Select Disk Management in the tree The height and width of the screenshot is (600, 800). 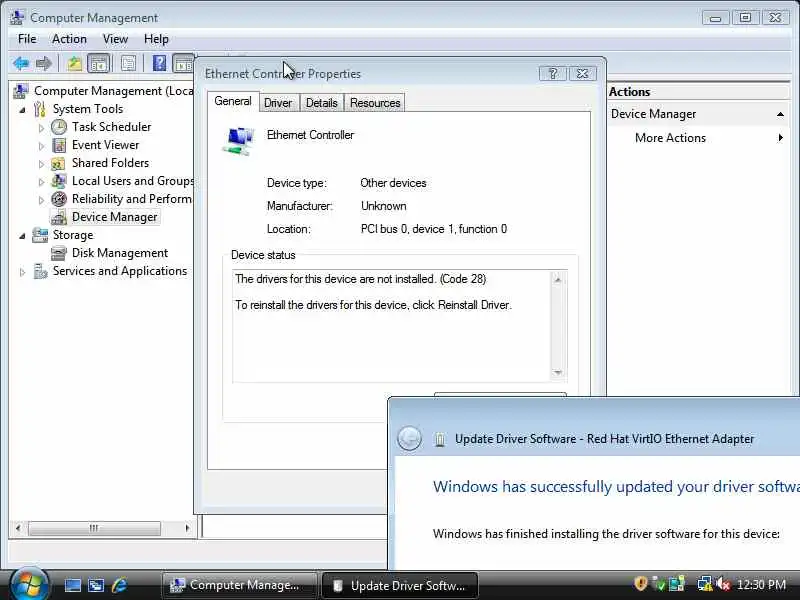coord(120,253)
